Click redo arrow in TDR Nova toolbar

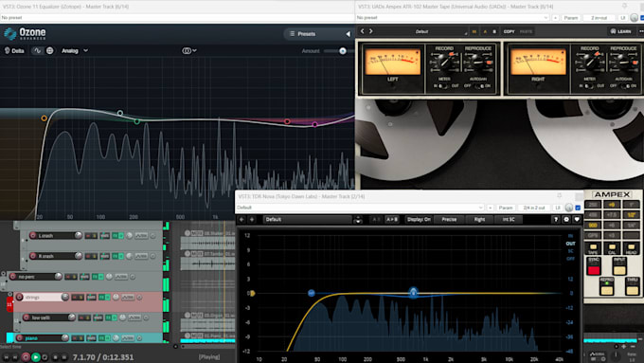[x=252, y=220]
